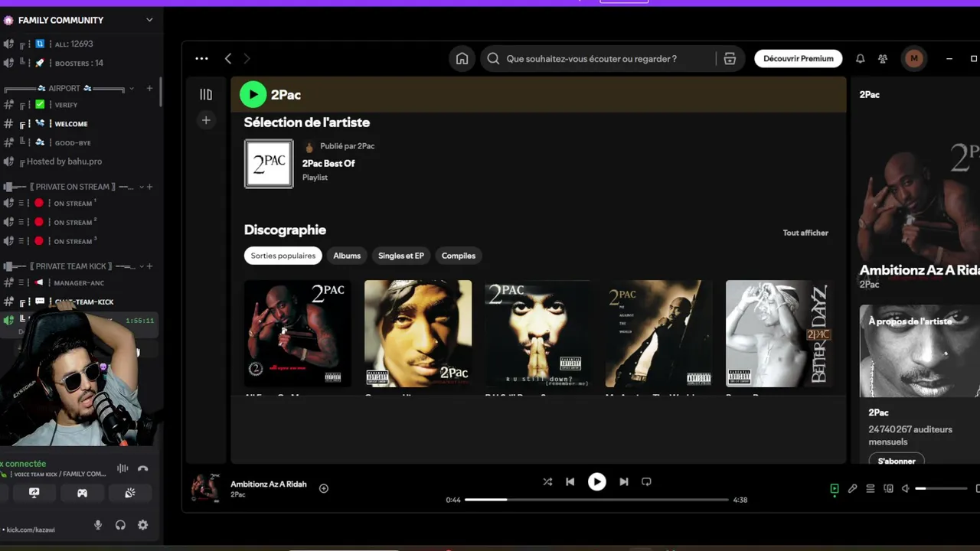Viewport: 980px width, 551px height.
Task: Go forward with the right arrow
Action: click(x=247, y=59)
